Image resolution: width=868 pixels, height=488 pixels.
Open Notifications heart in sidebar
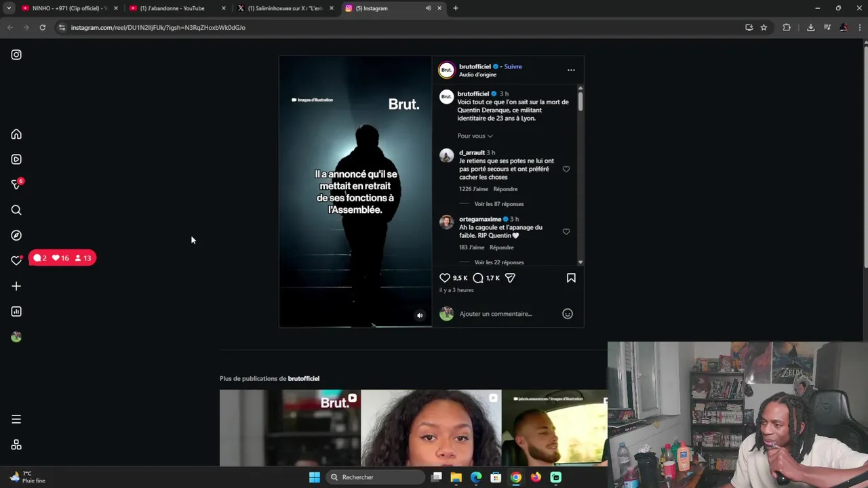point(16,260)
